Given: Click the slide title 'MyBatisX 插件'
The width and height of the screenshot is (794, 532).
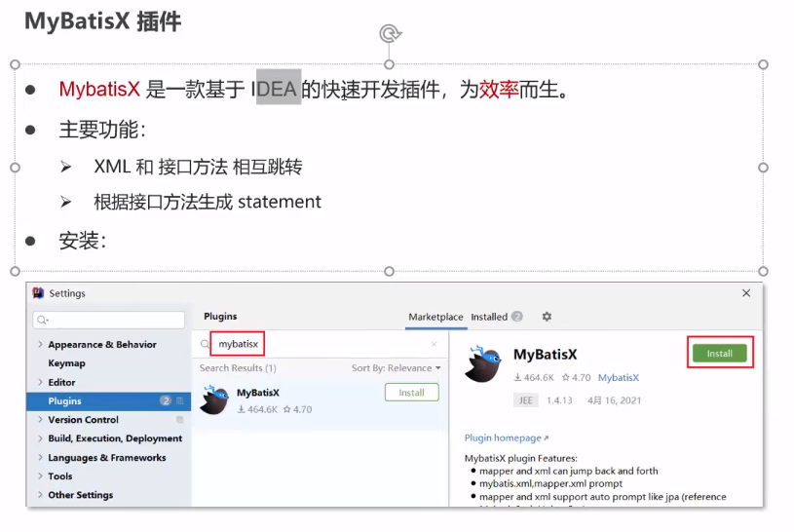Looking at the screenshot, I should [103, 21].
